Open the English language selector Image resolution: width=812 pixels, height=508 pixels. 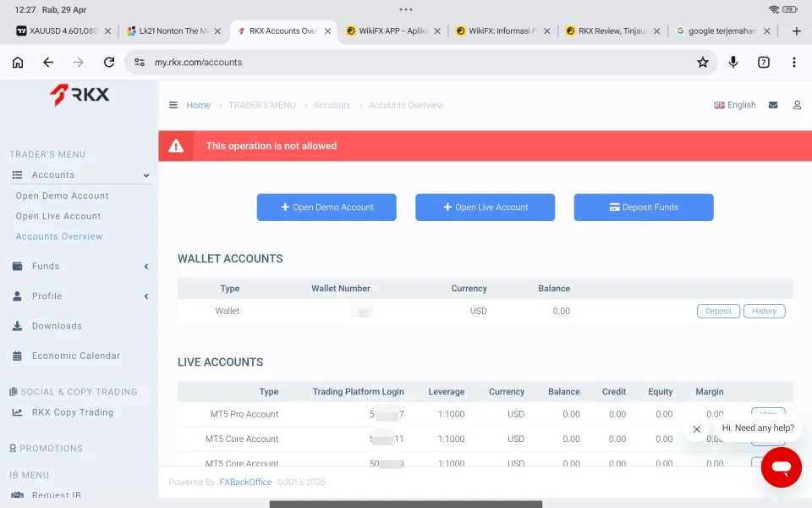tap(735, 105)
